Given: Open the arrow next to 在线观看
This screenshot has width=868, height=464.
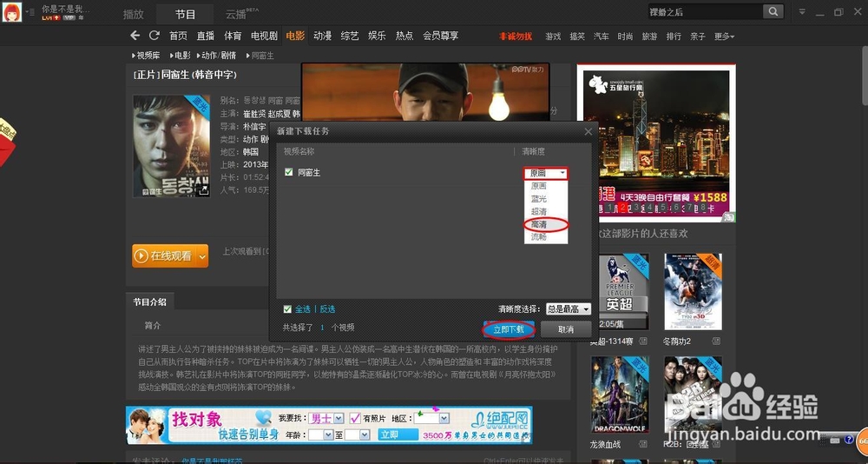Looking at the screenshot, I should [202, 256].
